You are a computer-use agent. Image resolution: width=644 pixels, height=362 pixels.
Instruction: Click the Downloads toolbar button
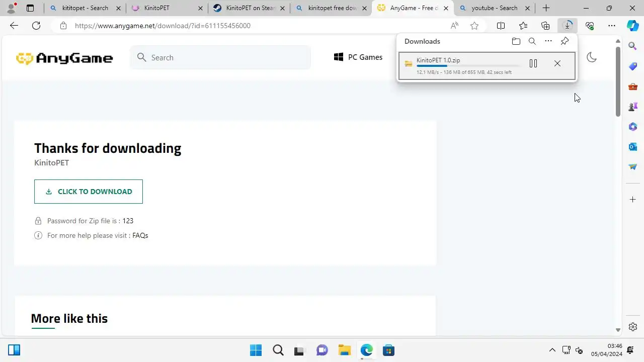point(568,26)
